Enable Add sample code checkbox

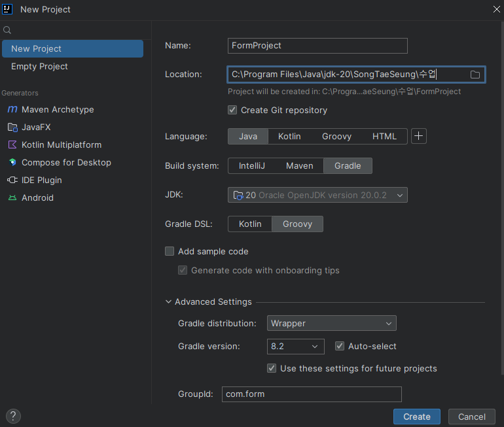pyautogui.click(x=170, y=251)
